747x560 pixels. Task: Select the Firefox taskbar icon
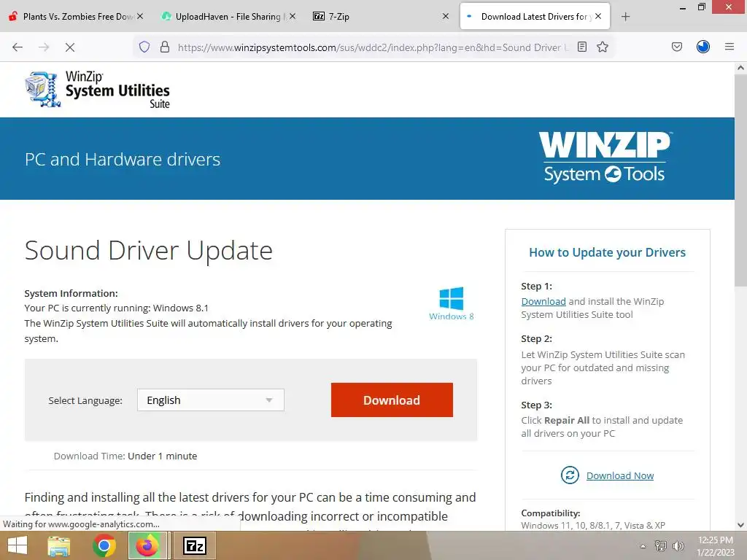[147, 545]
